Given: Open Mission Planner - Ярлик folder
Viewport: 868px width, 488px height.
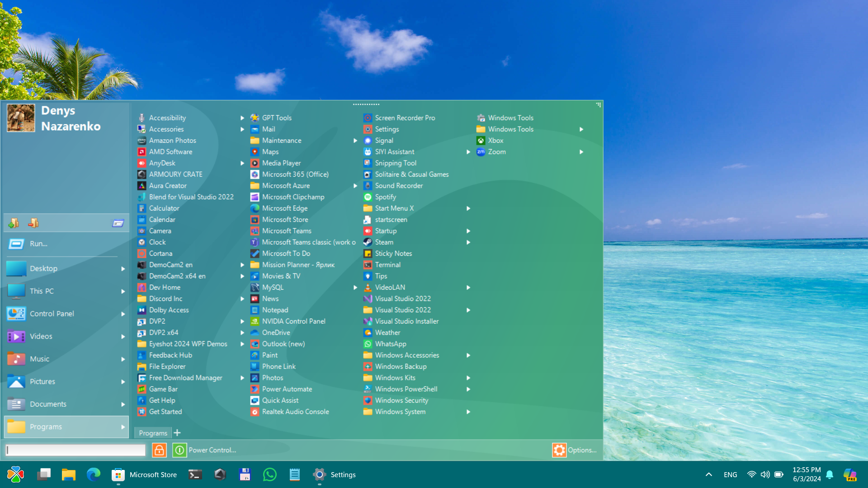Looking at the screenshot, I should coord(298,265).
